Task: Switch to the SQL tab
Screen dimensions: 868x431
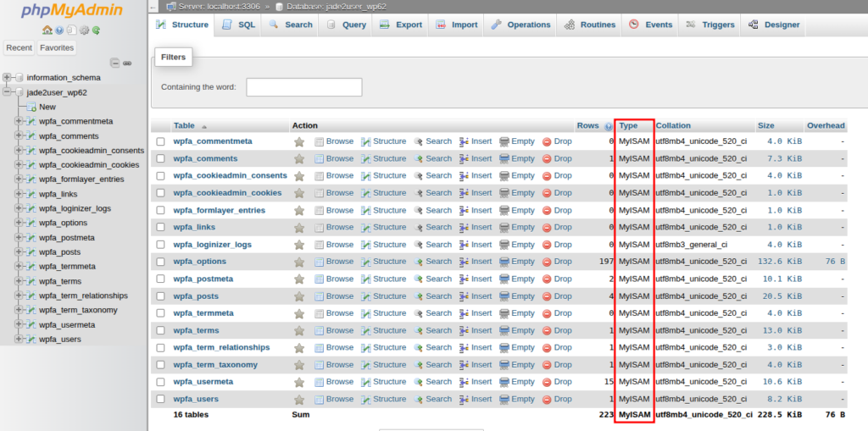Action: coord(238,25)
